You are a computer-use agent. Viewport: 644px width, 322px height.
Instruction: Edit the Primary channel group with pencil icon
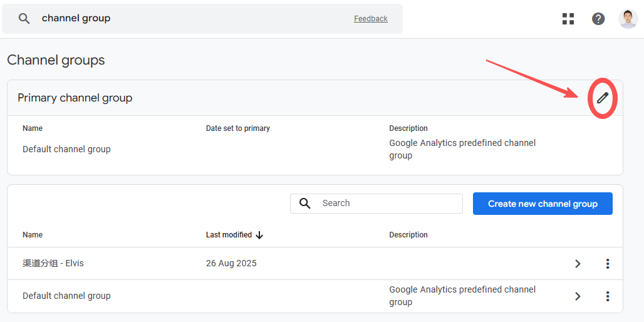click(x=602, y=98)
